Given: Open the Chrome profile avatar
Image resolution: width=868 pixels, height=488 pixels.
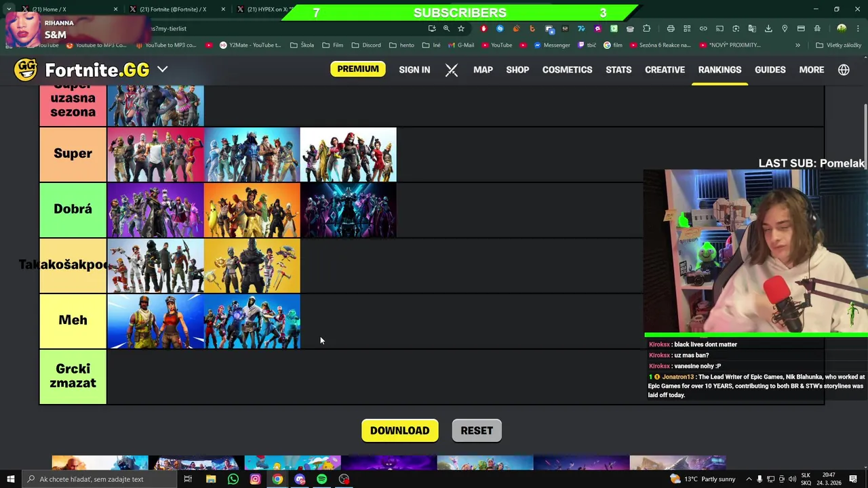Looking at the screenshot, I should [842, 28].
